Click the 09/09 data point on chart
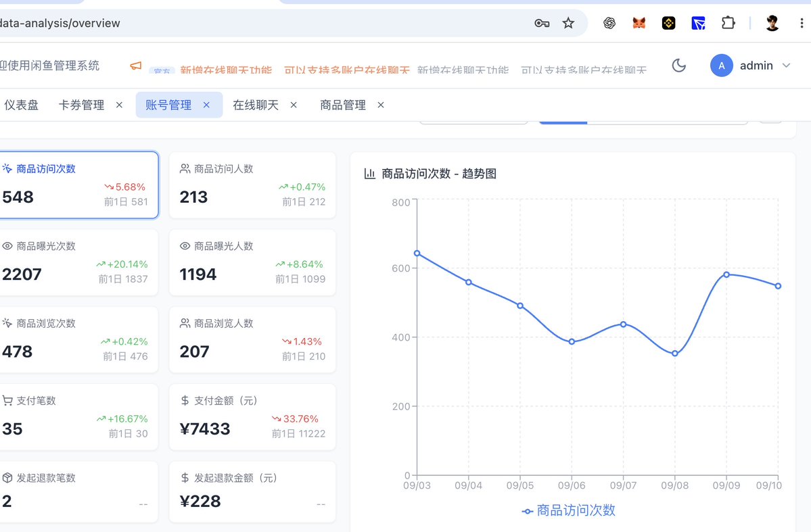The image size is (811, 532). click(x=726, y=274)
